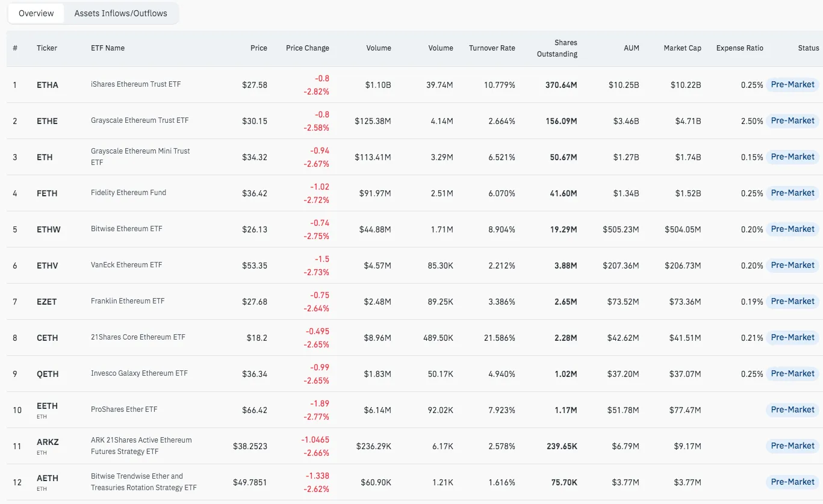Viewport: 823px width, 504px height.
Task: Click the Pre-Market badge for CETH
Action: (792, 338)
